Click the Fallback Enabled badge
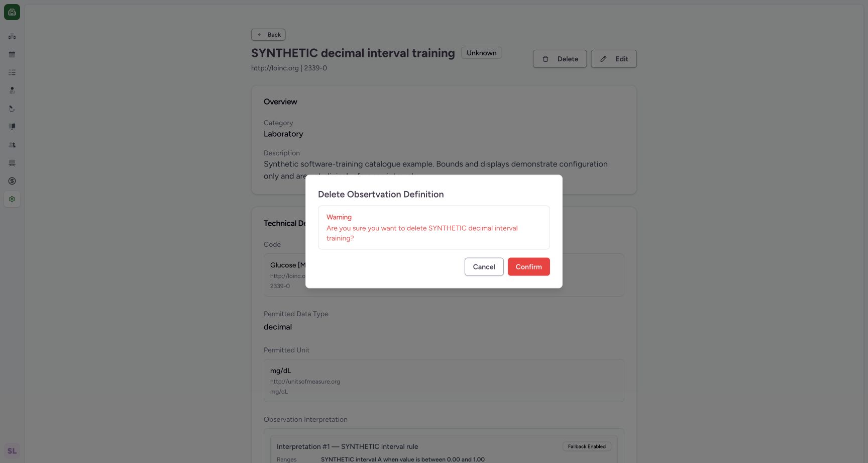 [587, 446]
